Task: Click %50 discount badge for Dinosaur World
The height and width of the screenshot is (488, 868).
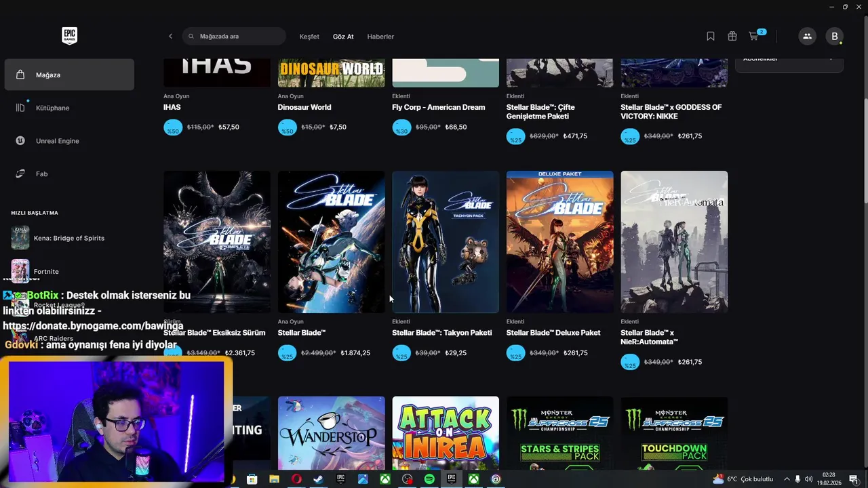Action: click(x=287, y=127)
